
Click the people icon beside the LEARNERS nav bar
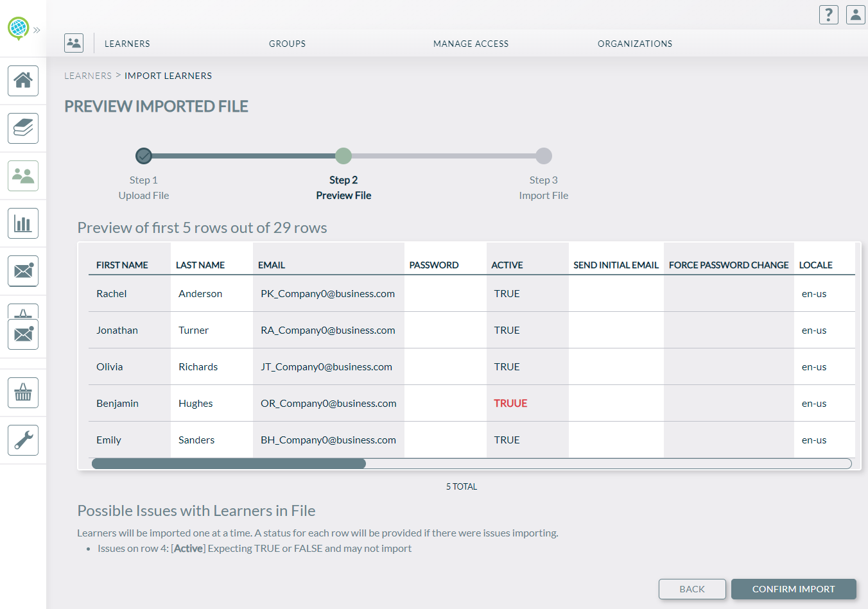click(x=74, y=42)
